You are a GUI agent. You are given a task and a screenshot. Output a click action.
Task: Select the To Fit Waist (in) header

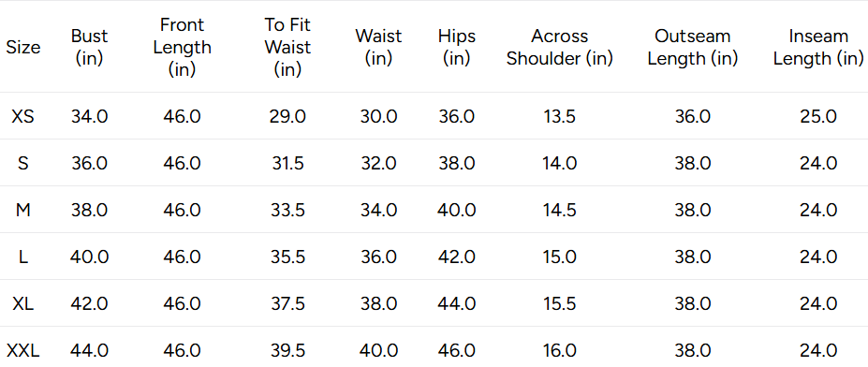(x=287, y=47)
